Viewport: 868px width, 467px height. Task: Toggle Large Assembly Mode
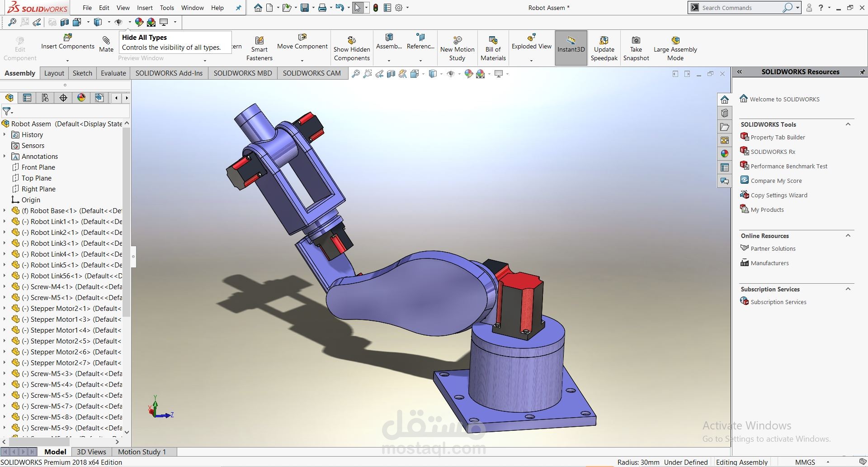675,48
